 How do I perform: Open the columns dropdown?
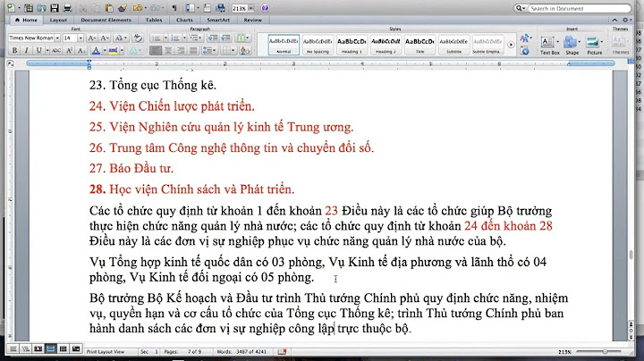[x=242, y=38]
